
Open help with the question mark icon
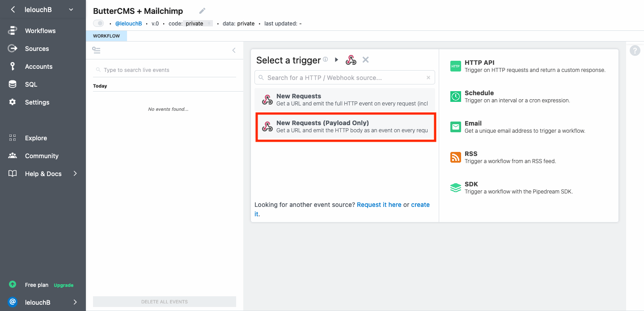pyautogui.click(x=635, y=50)
